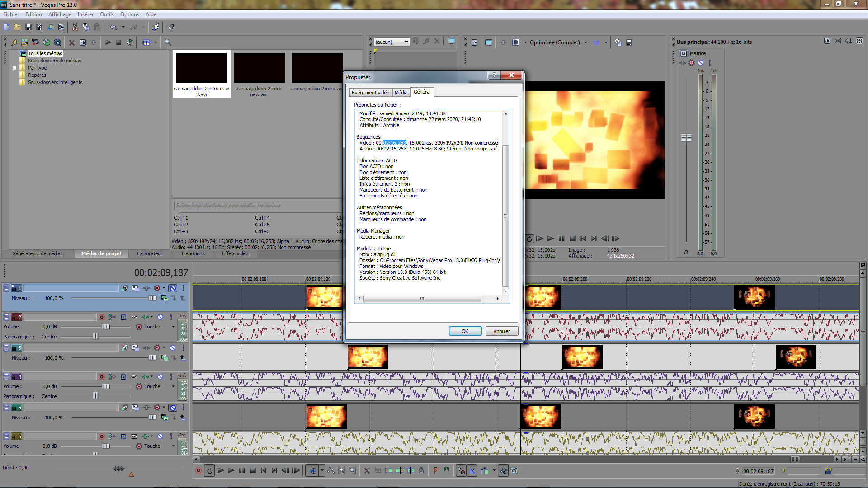
Task: Toggle mute on audio track 2
Action: point(160,317)
